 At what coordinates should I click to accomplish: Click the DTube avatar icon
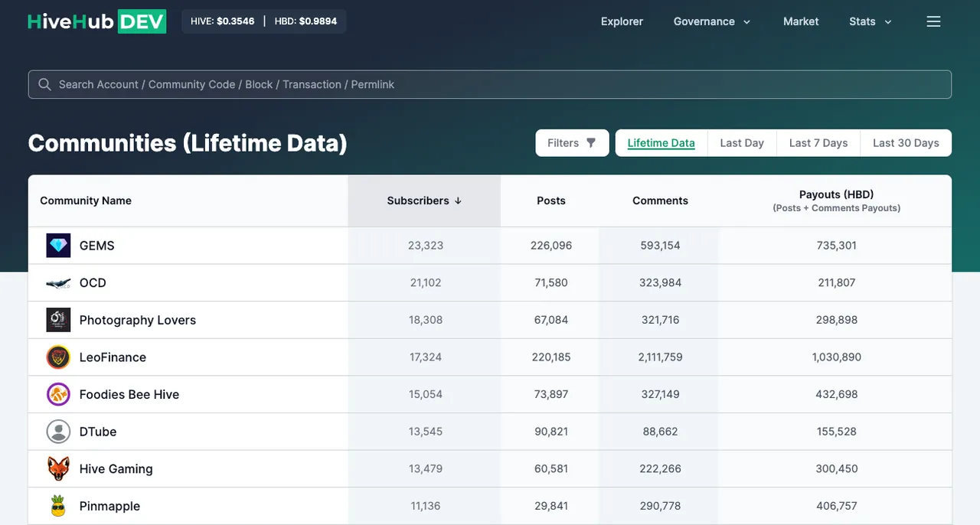pyautogui.click(x=58, y=432)
